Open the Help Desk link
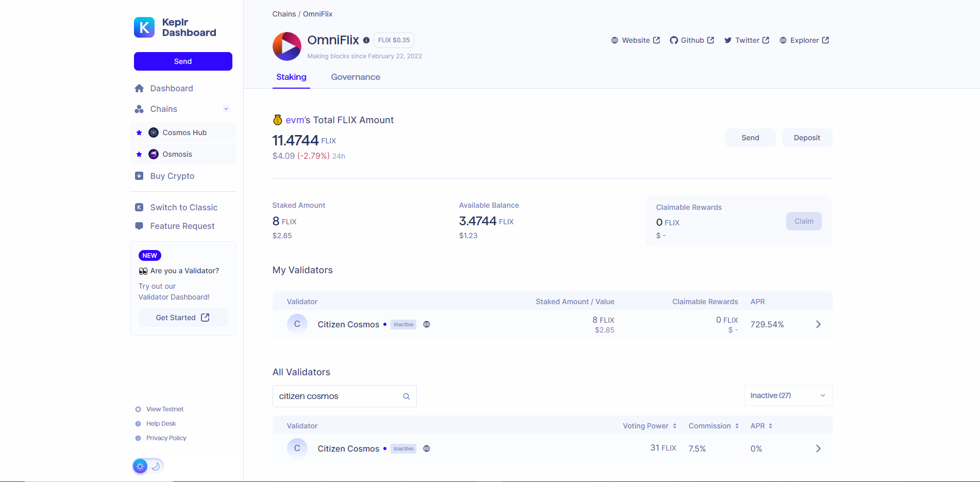980x482 pixels. click(161, 424)
